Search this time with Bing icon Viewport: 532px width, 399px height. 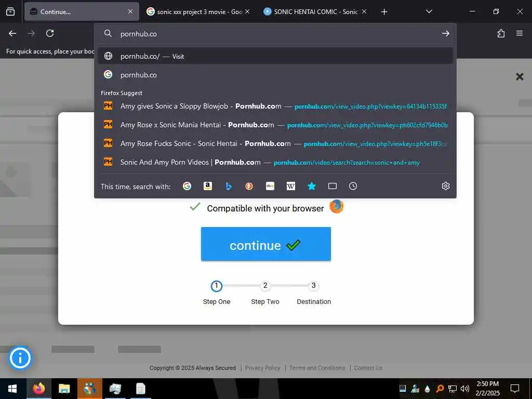(x=229, y=186)
